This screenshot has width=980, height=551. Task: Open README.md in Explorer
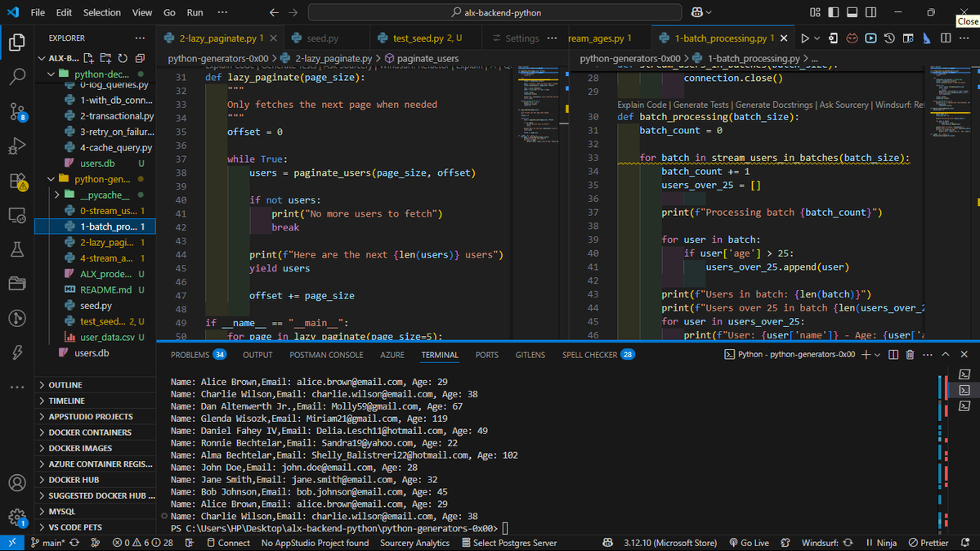click(95, 289)
